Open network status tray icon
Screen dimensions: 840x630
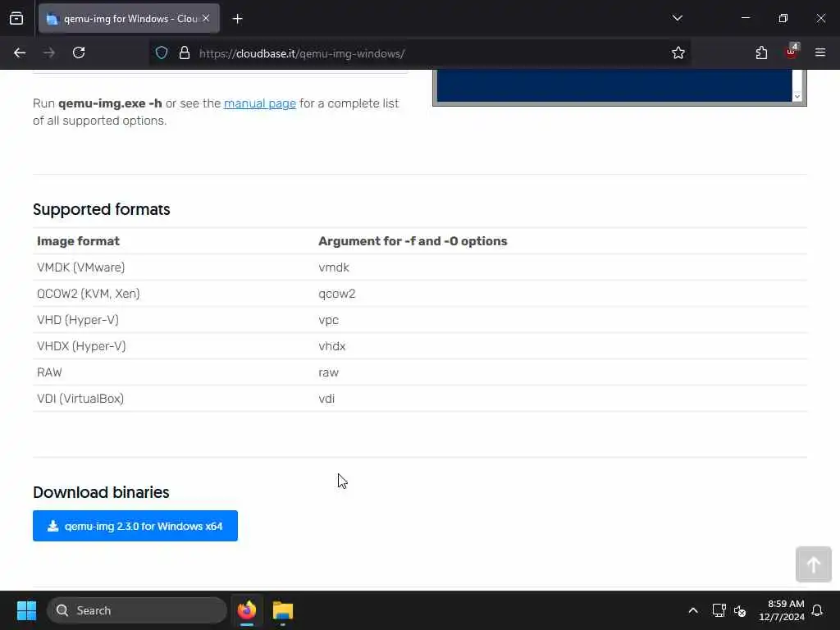(719, 610)
